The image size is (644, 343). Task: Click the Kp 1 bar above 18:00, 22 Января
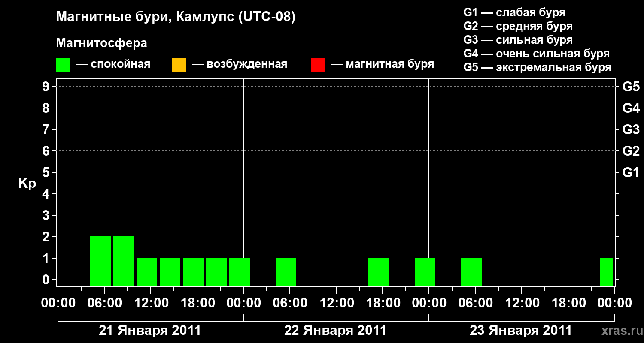379,272
